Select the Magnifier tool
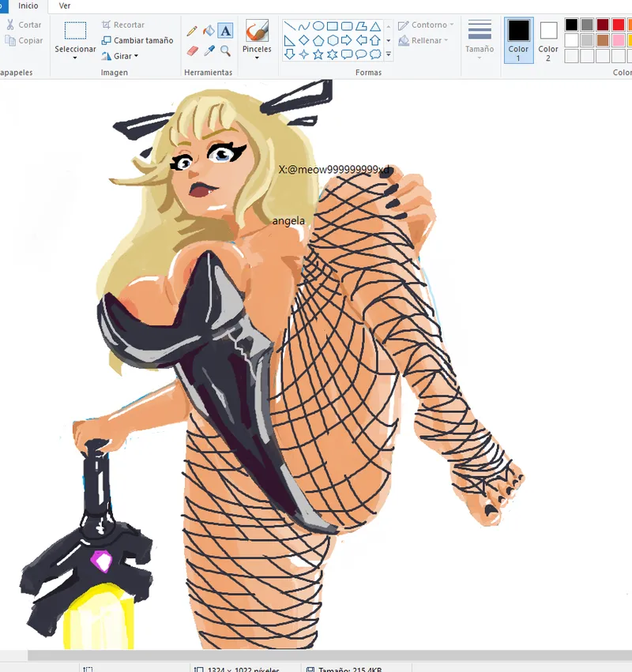The image size is (632, 672). point(225,51)
